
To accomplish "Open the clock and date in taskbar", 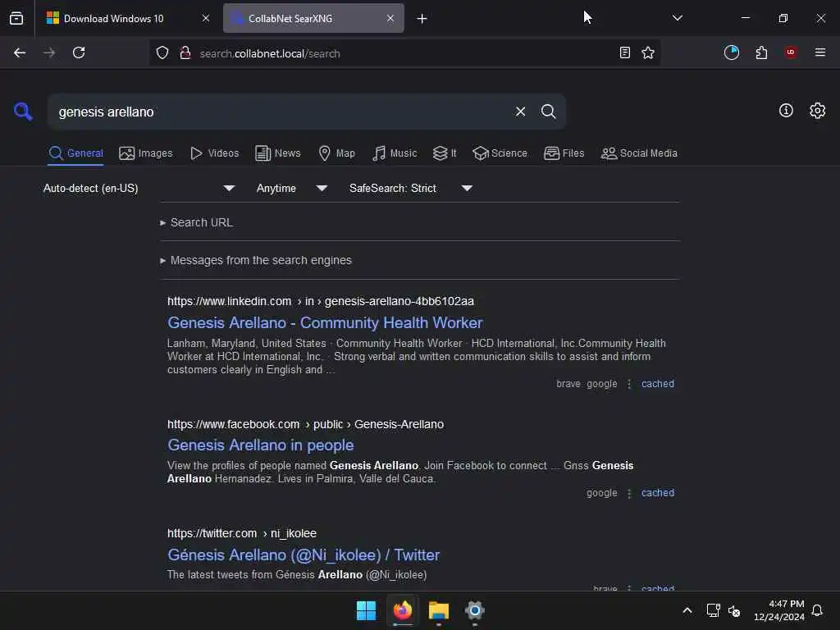I will (x=779, y=610).
